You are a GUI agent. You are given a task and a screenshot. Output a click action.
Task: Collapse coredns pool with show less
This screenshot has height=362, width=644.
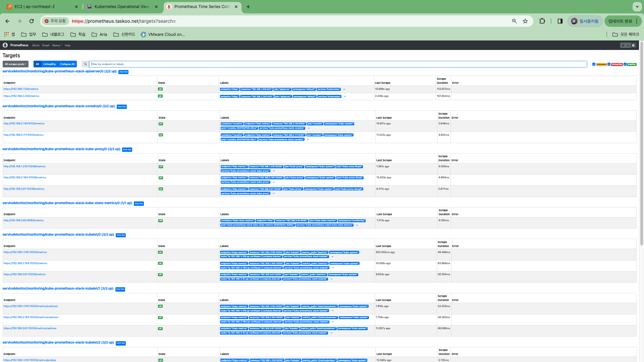point(121,107)
